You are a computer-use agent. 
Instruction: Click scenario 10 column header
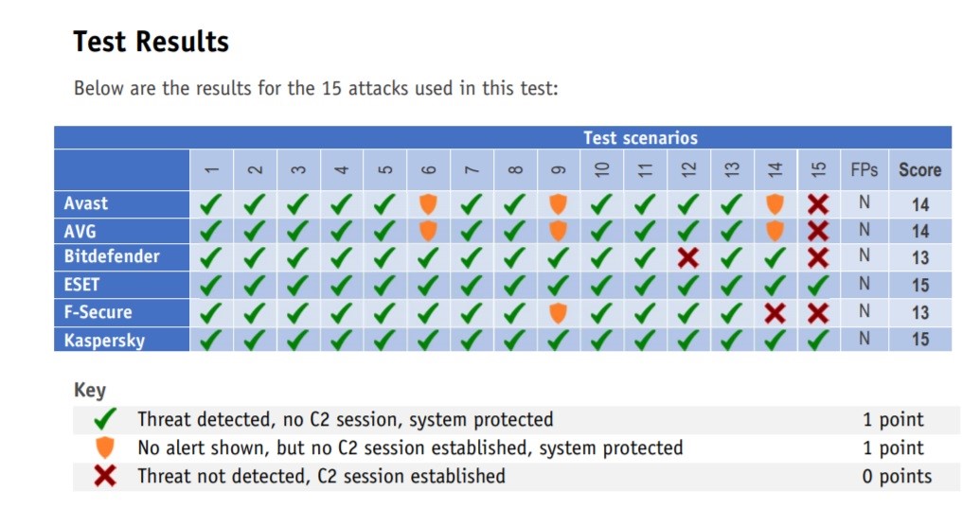(x=602, y=169)
